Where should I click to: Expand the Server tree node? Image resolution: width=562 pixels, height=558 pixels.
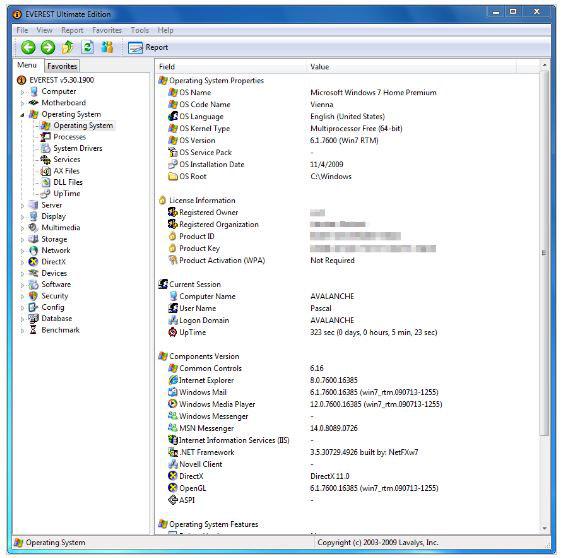[22, 206]
